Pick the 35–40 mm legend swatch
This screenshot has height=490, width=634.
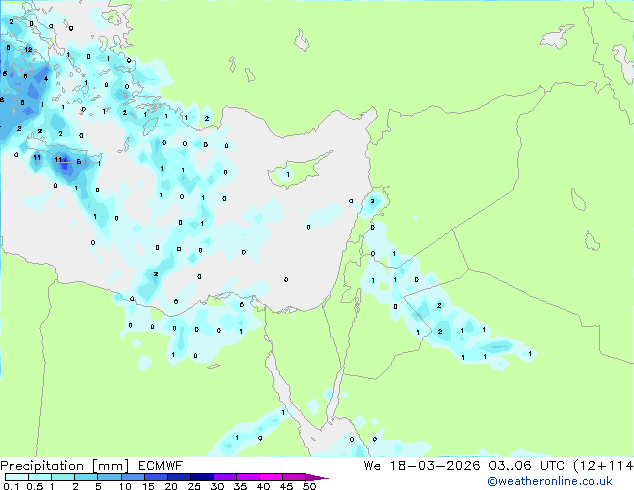tap(247, 477)
